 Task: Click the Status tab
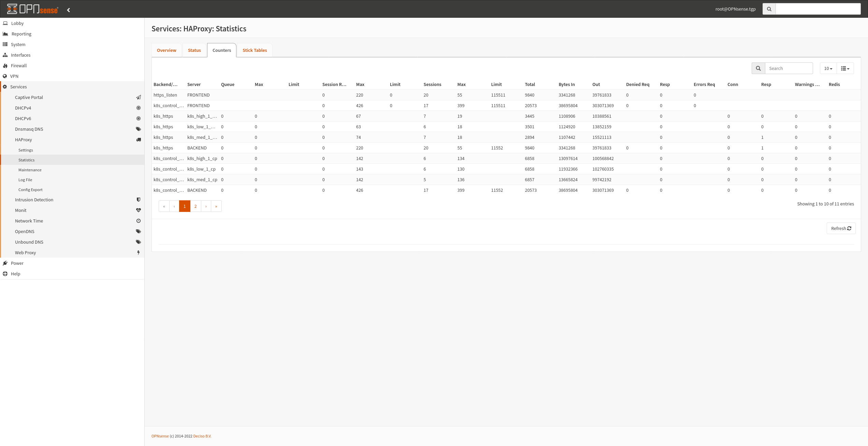pos(194,50)
